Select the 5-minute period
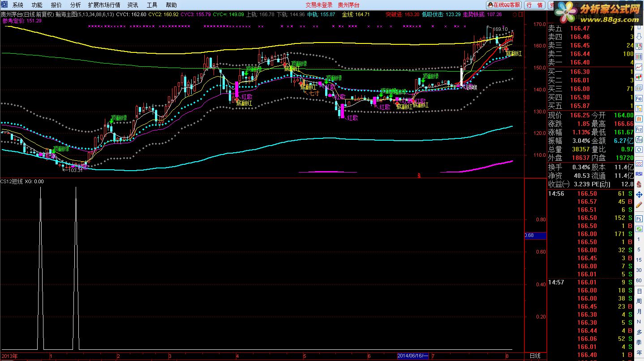This screenshot has height=361, width=644. click(639, 249)
